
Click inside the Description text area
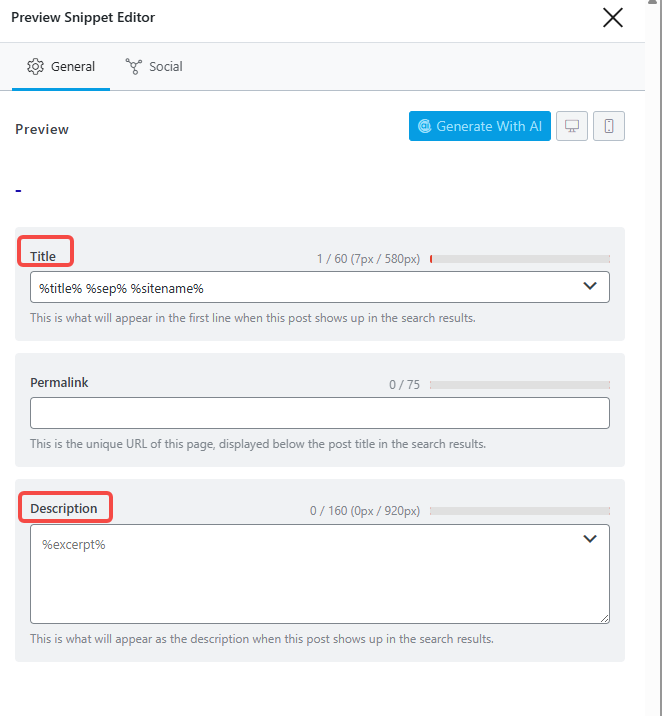[x=300, y=580]
